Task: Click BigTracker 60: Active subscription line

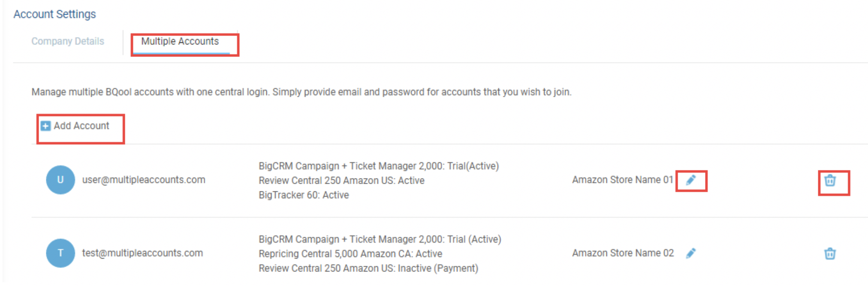Action: coord(304,195)
